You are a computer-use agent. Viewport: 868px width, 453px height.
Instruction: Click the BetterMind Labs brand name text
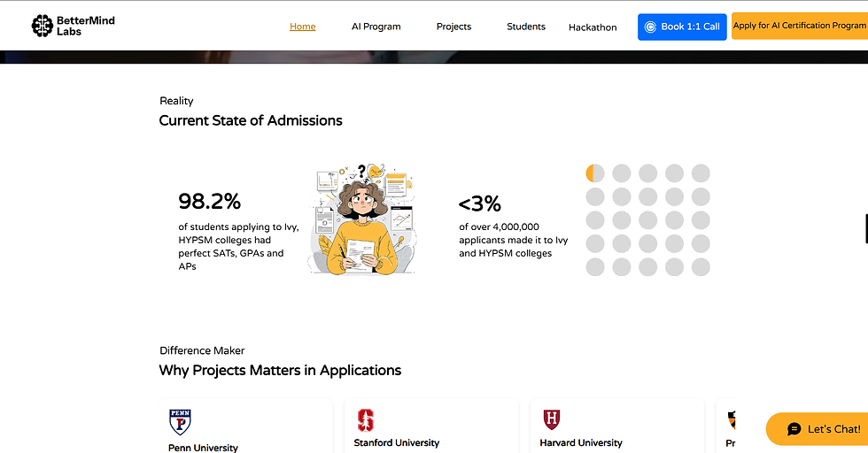pyautogui.click(x=86, y=26)
